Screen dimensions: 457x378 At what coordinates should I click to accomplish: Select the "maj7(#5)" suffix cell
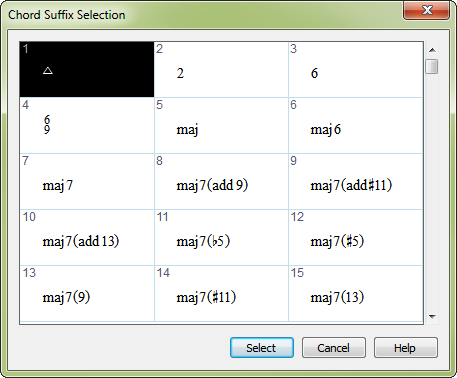pos(356,237)
